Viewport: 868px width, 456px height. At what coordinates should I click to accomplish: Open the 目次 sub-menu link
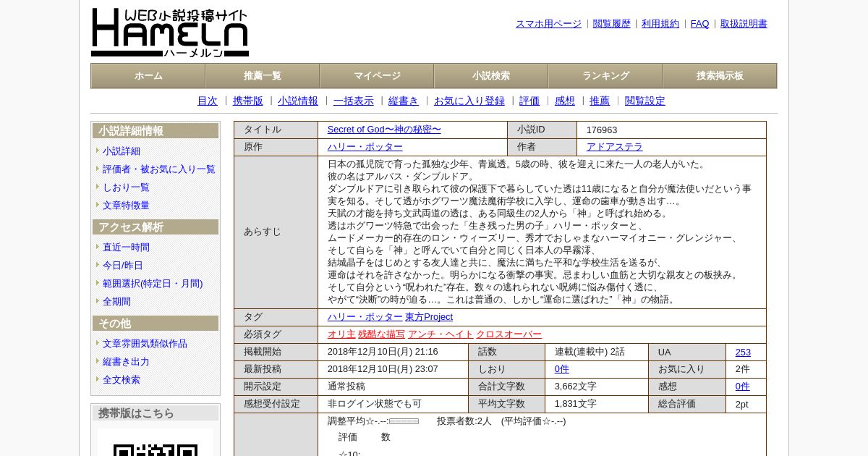click(x=208, y=101)
